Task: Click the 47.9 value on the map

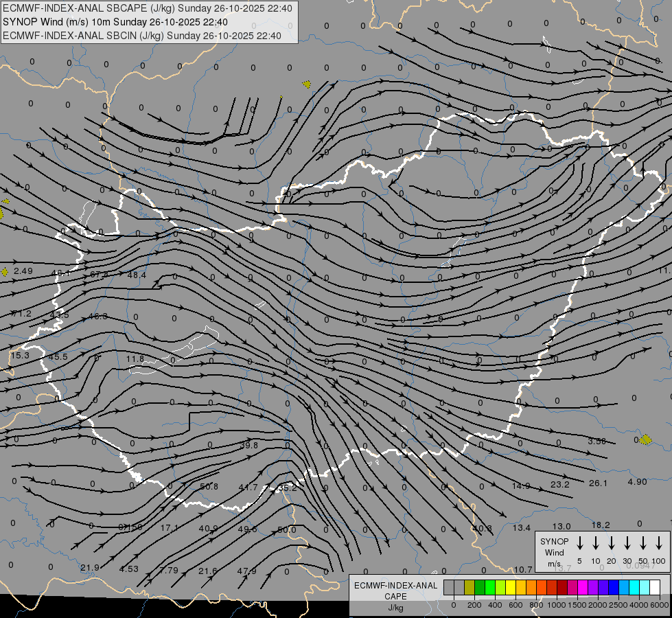Action: [247, 571]
